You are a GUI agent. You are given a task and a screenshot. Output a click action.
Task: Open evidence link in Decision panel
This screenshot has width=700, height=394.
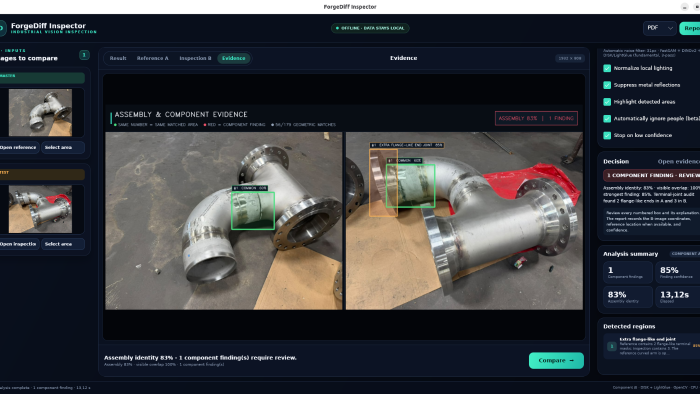(x=678, y=162)
